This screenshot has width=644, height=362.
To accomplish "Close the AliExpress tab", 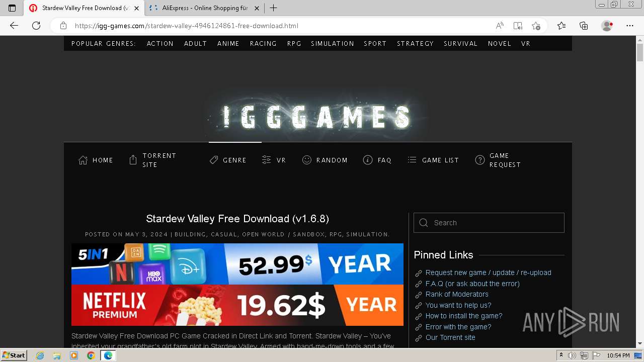I will point(257,8).
